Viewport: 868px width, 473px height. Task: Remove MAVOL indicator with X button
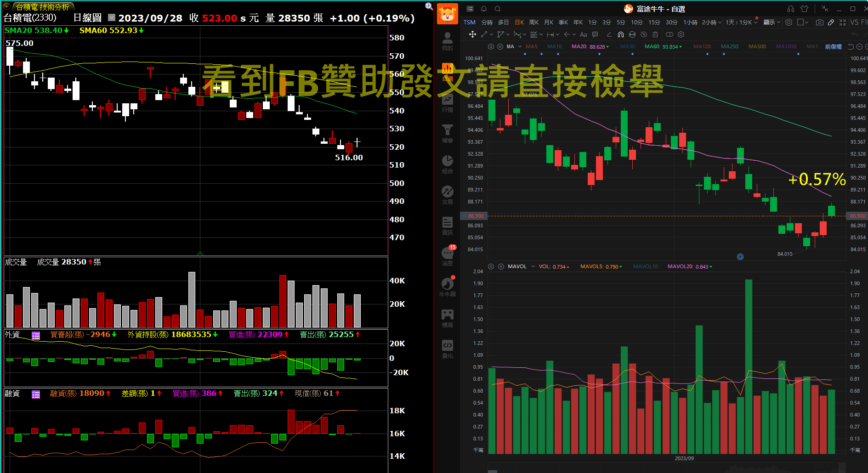pyautogui.click(x=501, y=266)
